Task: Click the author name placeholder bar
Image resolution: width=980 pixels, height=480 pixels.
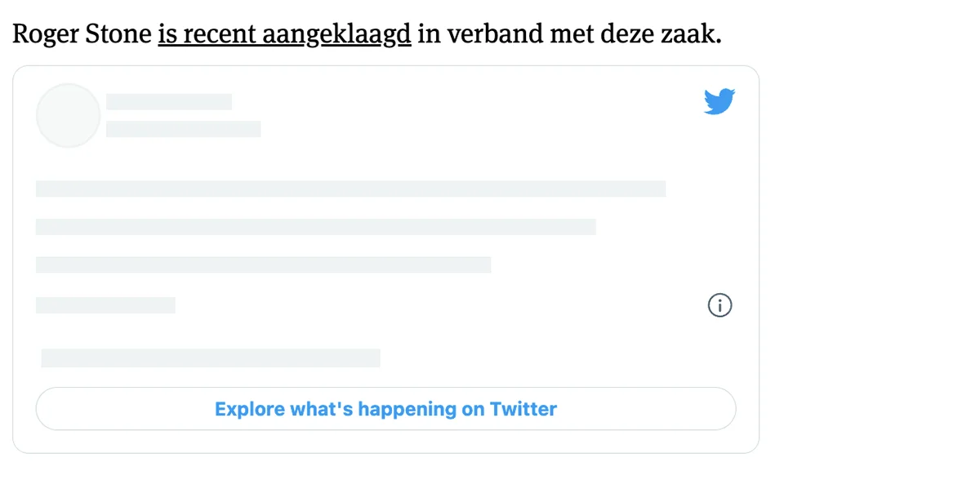Action: click(169, 102)
